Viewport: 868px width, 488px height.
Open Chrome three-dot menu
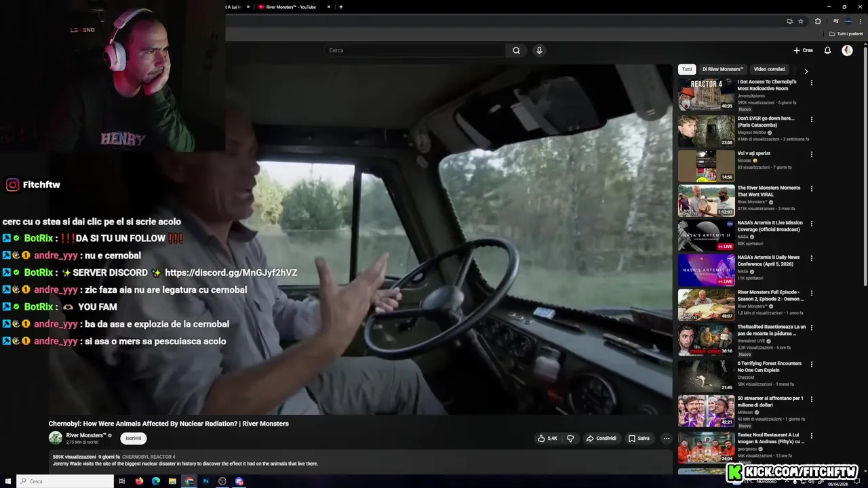(861, 21)
